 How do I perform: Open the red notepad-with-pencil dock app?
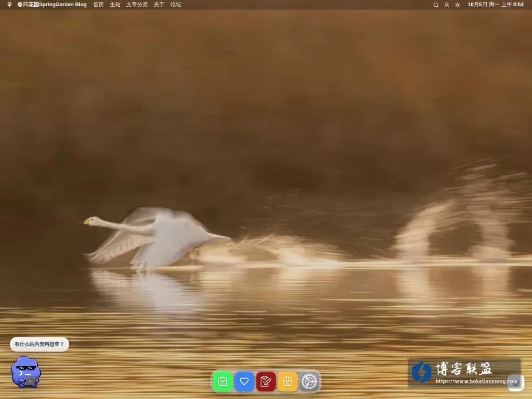click(x=266, y=382)
